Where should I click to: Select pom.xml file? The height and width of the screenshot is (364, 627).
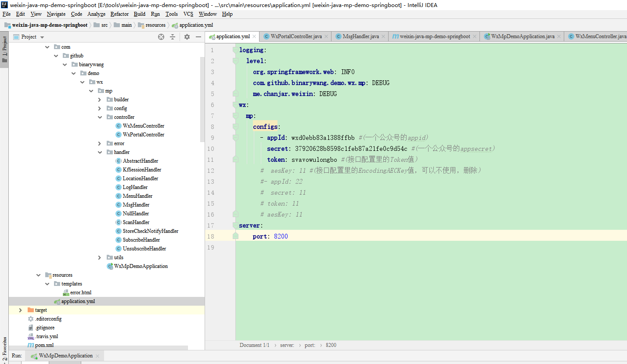click(x=44, y=345)
